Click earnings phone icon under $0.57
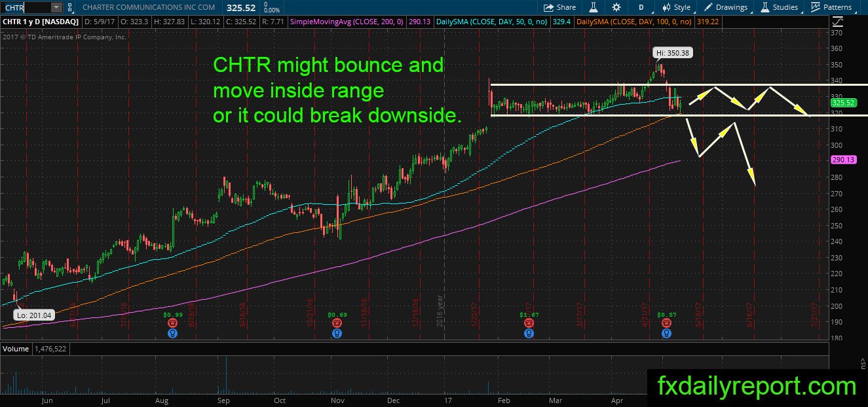This screenshot has width=868, height=407. tap(666, 323)
